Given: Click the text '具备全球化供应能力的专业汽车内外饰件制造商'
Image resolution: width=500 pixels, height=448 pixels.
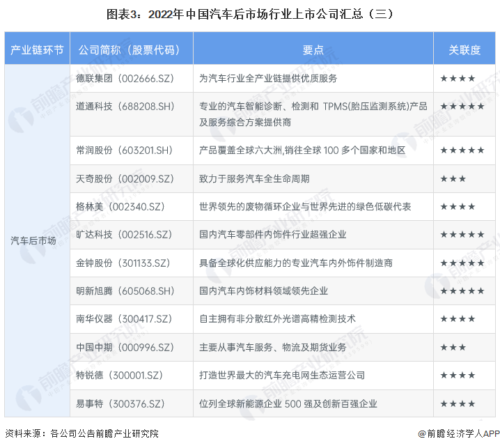Looking at the screenshot, I should point(295,263).
